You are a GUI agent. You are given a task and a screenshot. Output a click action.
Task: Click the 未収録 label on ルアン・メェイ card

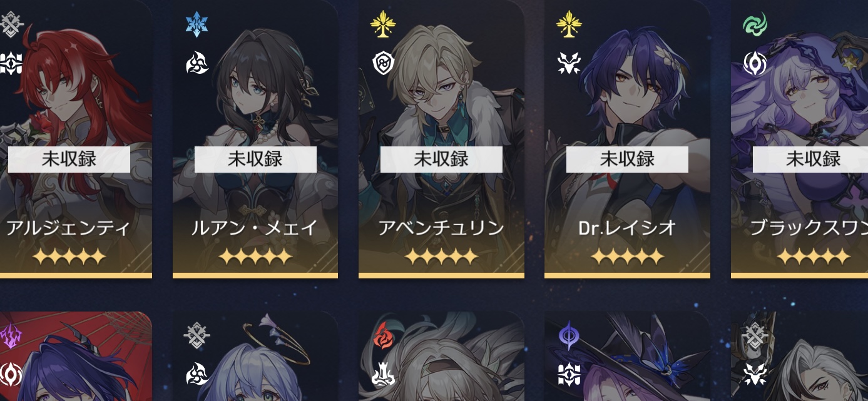255,160
